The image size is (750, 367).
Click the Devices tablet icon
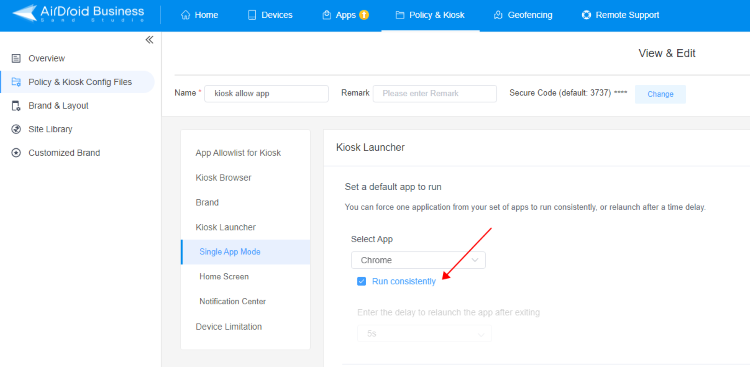pyautogui.click(x=252, y=15)
